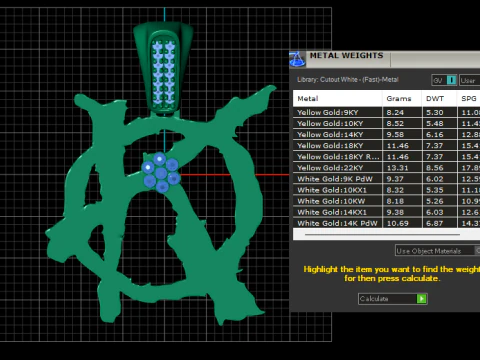
Task: Open the Use Object Materials dropdown
Action: click(437, 251)
